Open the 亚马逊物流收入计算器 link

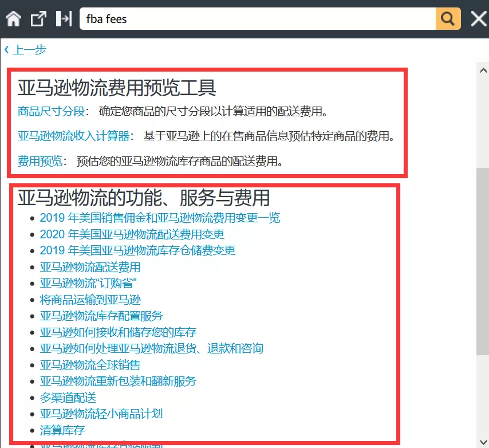(x=73, y=136)
